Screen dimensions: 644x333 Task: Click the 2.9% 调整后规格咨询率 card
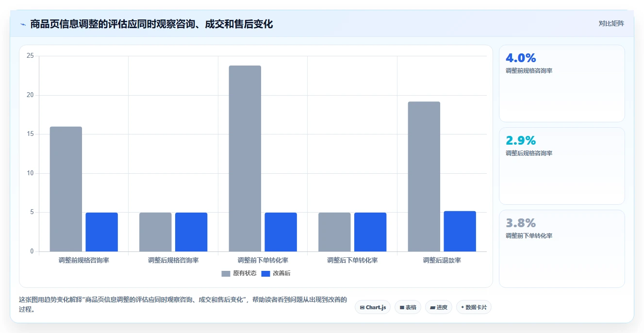[x=562, y=166]
